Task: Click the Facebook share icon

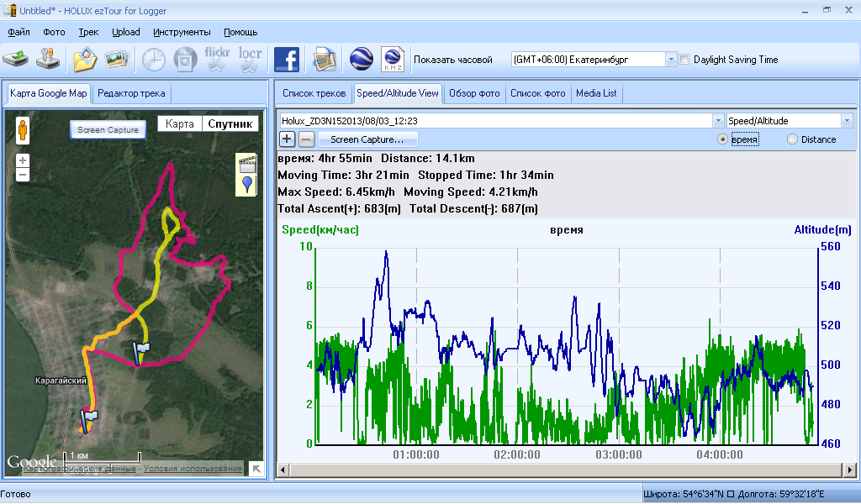Action: (287, 60)
